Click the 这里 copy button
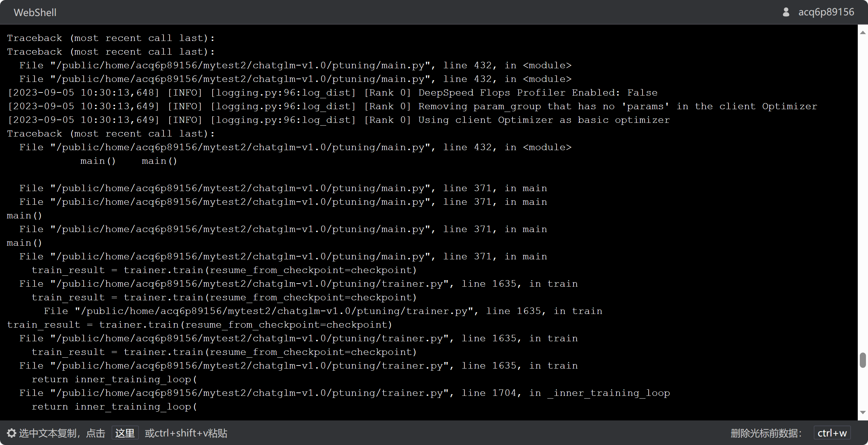This screenshot has width=868, height=445. [x=125, y=433]
